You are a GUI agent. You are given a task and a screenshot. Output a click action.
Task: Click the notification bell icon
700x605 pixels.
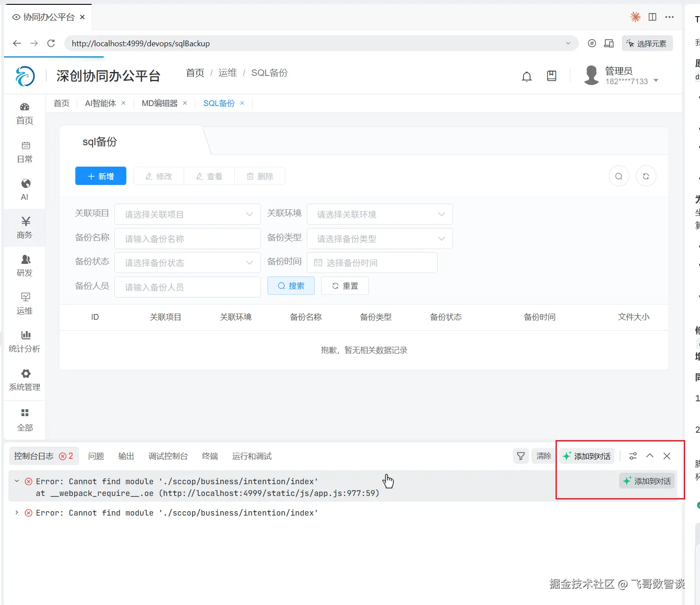tap(527, 77)
